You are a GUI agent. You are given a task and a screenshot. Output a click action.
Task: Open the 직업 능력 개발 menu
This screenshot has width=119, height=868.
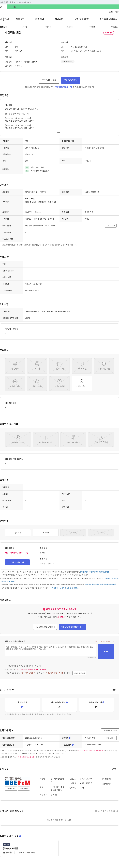[81, 19]
